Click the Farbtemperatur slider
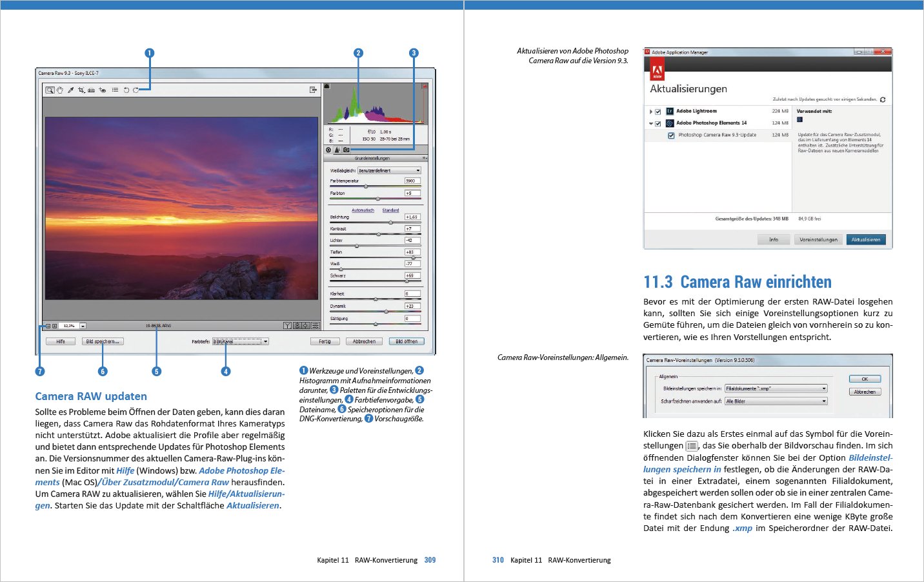Viewport: 924px width, 582px height. [x=375, y=186]
